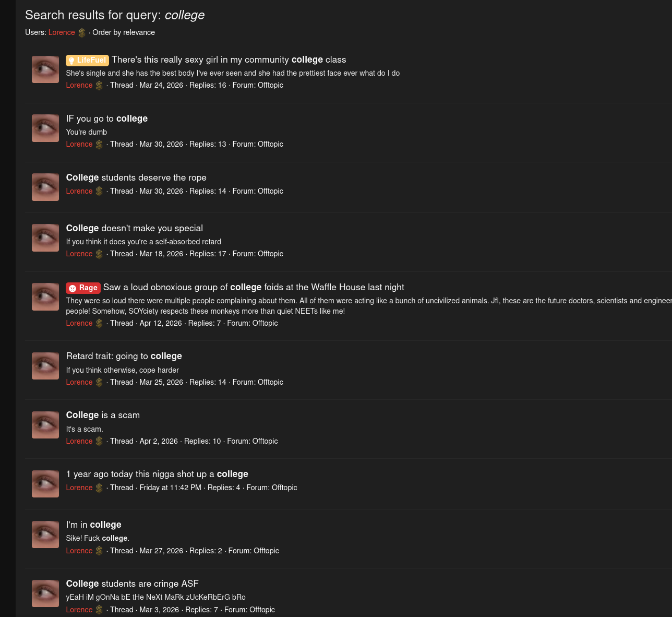Open the Waffle House thread title
The height and width of the screenshot is (617, 672).
254,287
